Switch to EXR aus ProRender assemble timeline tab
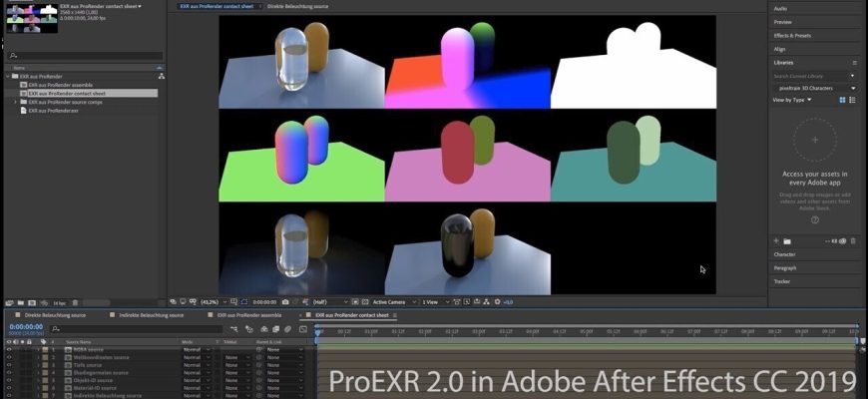The width and height of the screenshot is (868, 399). [x=249, y=315]
